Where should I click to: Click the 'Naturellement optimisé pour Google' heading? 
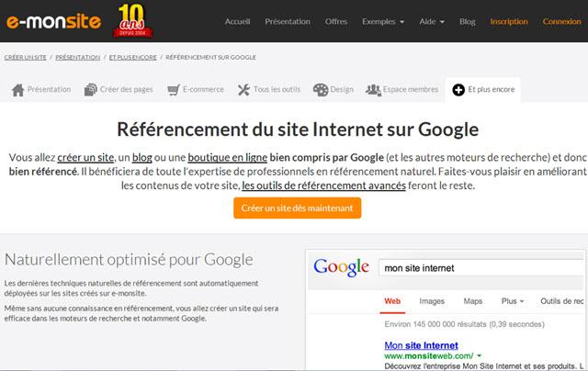[129, 260]
